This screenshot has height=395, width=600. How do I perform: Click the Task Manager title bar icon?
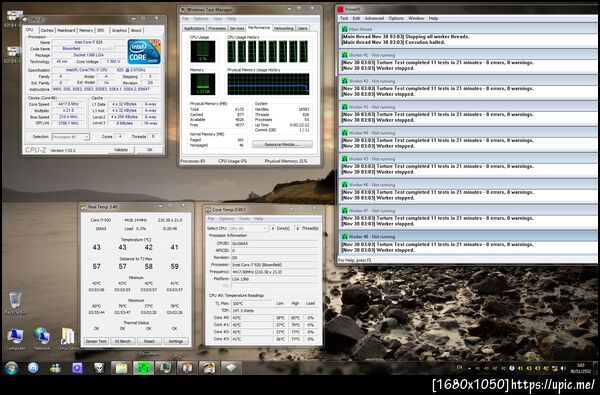183,10
